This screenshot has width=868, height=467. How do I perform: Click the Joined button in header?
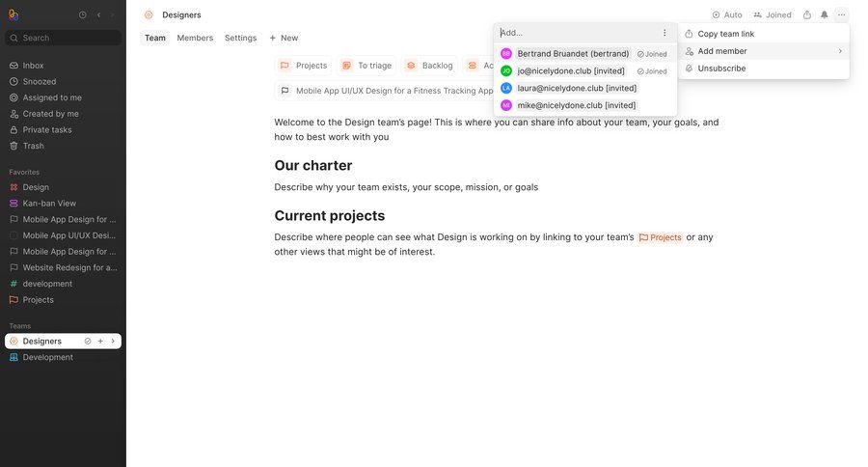coord(773,15)
